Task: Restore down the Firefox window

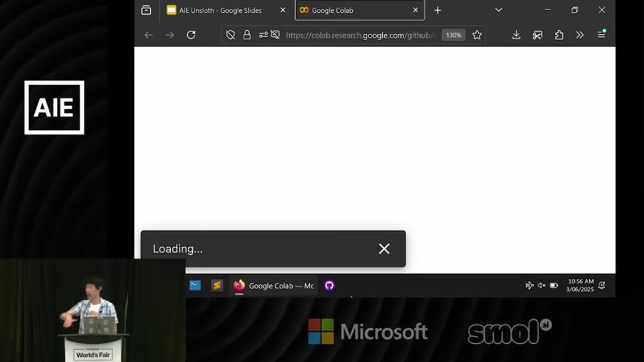Action: tap(575, 10)
